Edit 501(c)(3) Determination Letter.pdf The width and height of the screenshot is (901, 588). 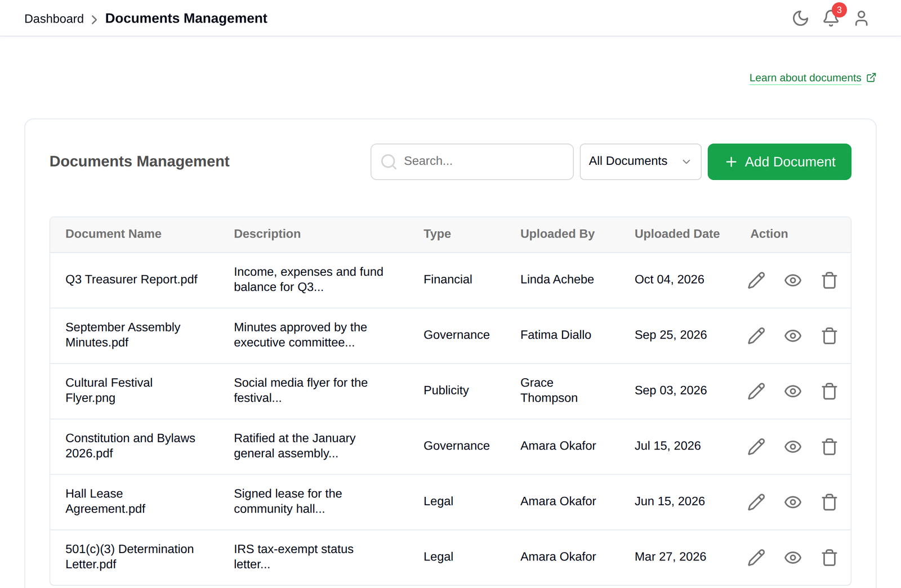click(756, 558)
